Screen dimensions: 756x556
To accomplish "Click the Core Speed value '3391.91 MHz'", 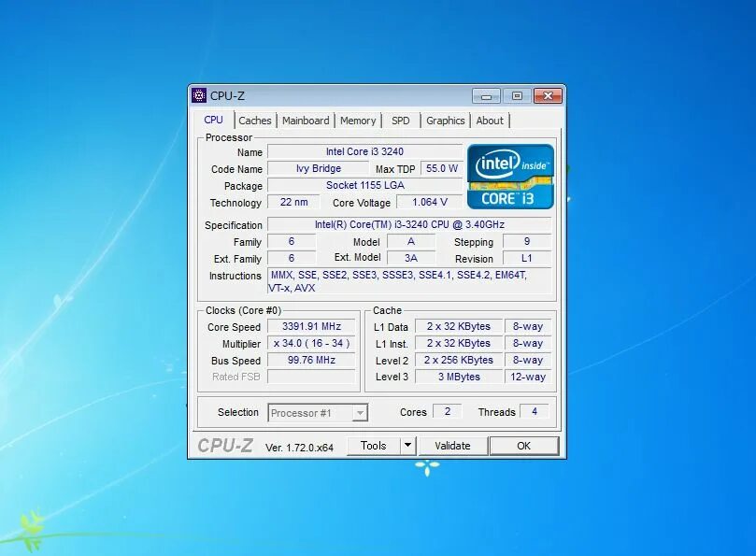I will tap(311, 326).
